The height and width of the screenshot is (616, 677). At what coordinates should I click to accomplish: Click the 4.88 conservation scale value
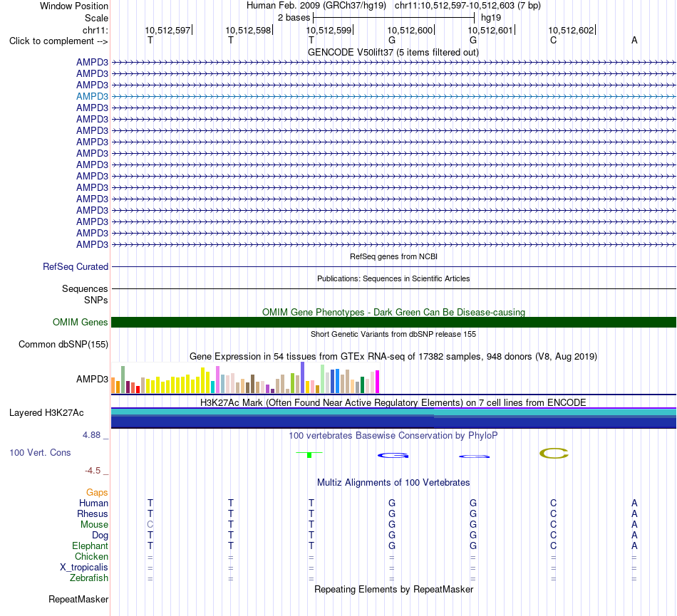click(x=91, y=435)
